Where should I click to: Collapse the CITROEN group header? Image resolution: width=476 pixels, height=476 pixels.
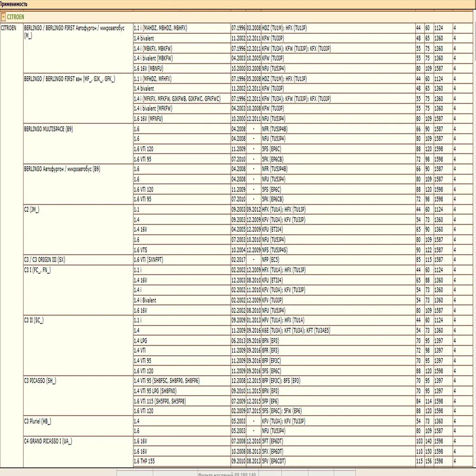(x=14, y=16)
